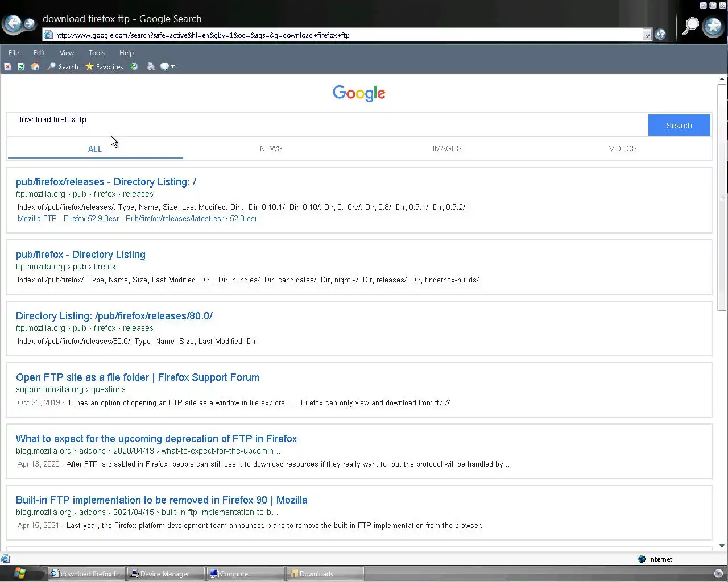
Task: Go to the Home page icon
Action: click(x=35, y=66)
